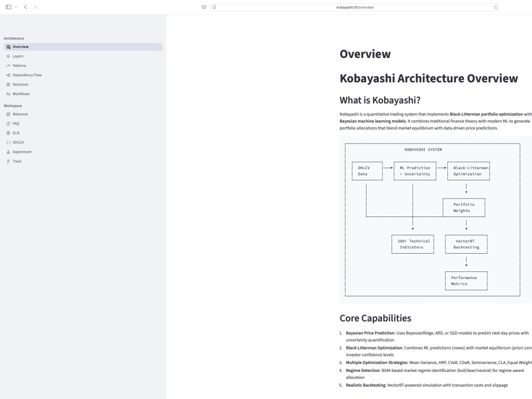Click the FAQ question-mark icon
This screenshot has width=532, height=399.
point(9,124)
